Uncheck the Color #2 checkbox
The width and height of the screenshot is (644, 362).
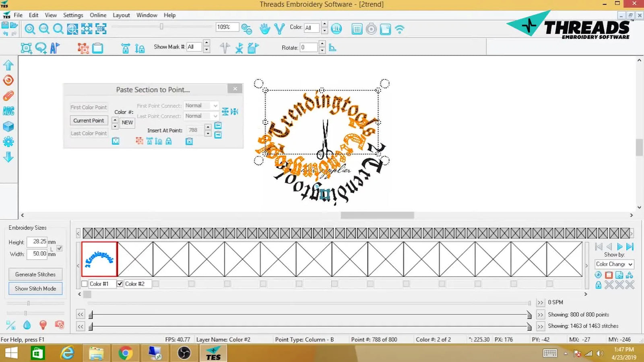tap(120, 284)
